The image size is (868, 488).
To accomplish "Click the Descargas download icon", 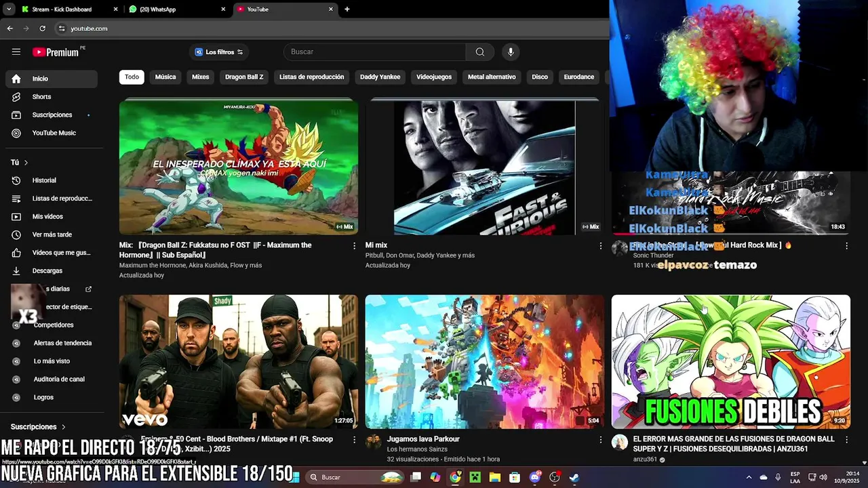I will (16, 271).
